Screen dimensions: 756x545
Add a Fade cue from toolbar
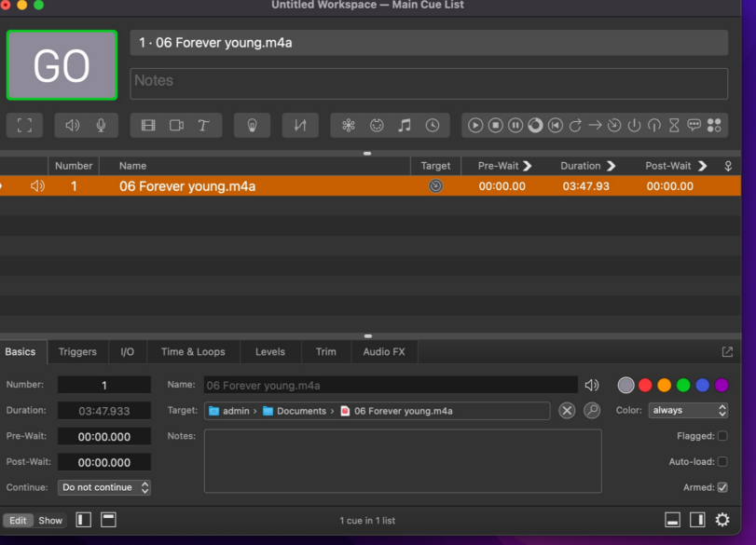(x=300, y=125)
